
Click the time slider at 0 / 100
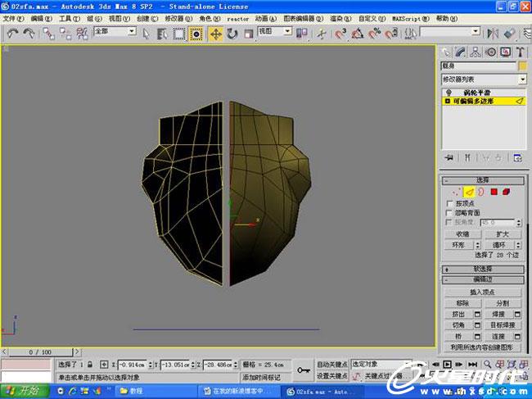40,352
